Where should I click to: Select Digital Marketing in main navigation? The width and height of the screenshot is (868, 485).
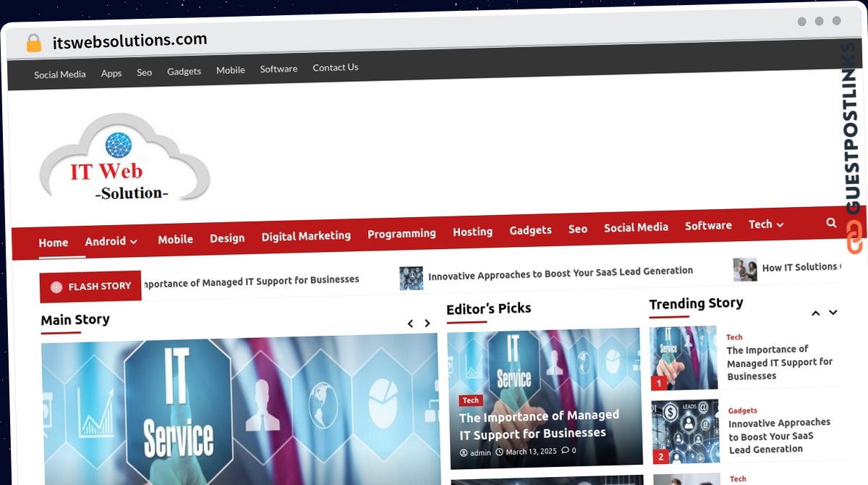pos(306,236)
